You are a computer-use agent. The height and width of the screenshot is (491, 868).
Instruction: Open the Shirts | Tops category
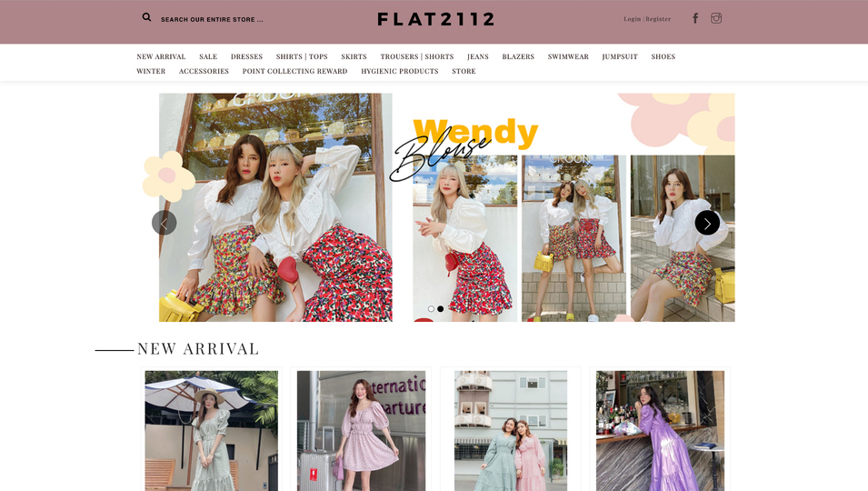click(302, 56)
